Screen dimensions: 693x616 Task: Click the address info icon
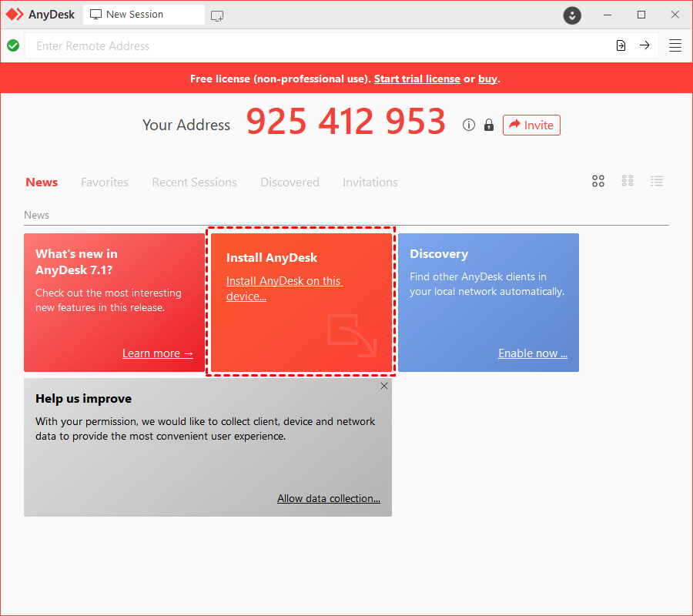coord(469,125)
